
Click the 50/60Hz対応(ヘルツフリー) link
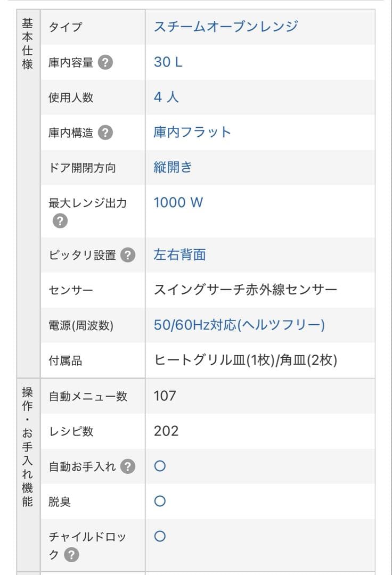tap(239, 325)
